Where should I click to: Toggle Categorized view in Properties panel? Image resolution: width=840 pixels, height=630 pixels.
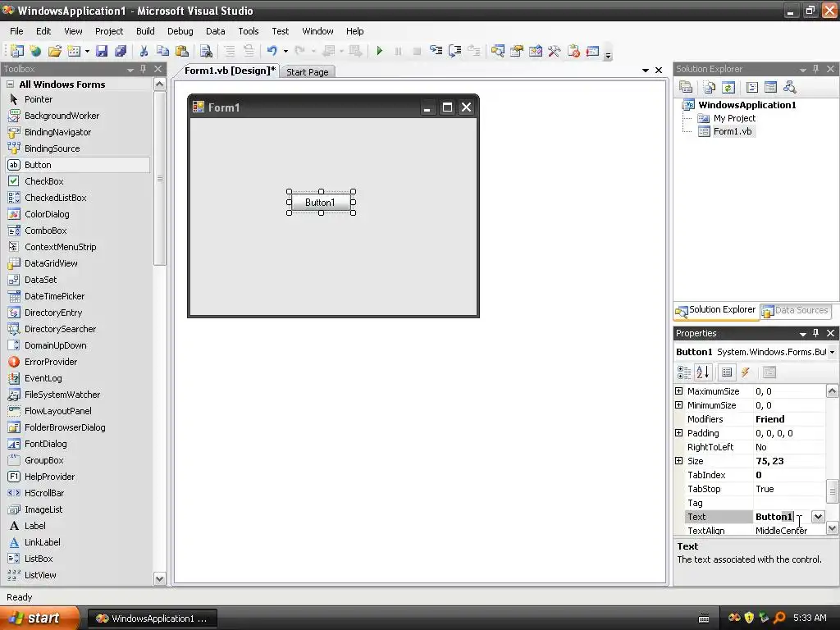click(683, 372)
